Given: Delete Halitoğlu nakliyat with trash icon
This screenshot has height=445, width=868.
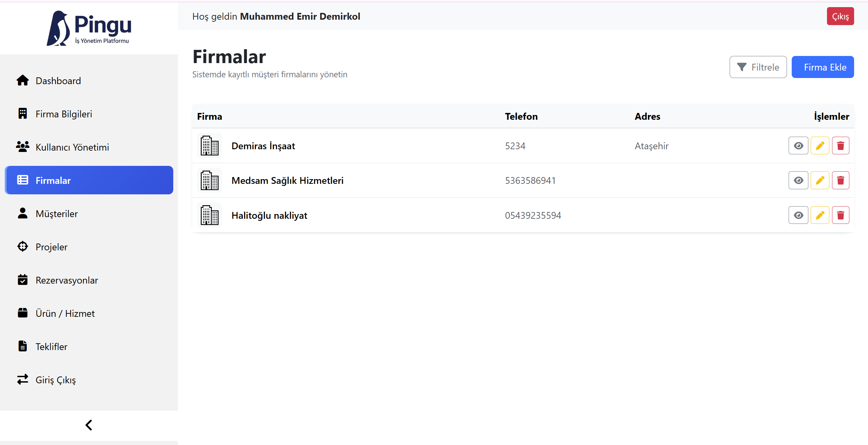Looking at the screenshot, I should point(840,215).
